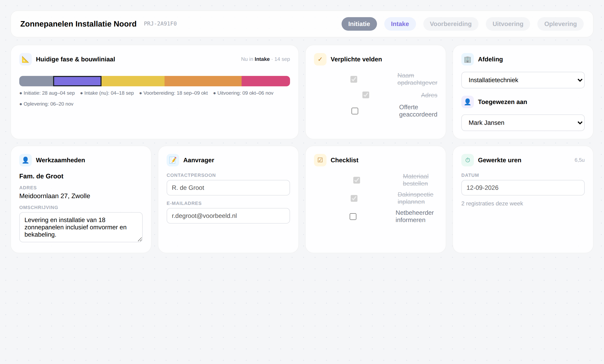Click the 6,5u hours total
Viewport: 604px width, 364px height.
580,160
